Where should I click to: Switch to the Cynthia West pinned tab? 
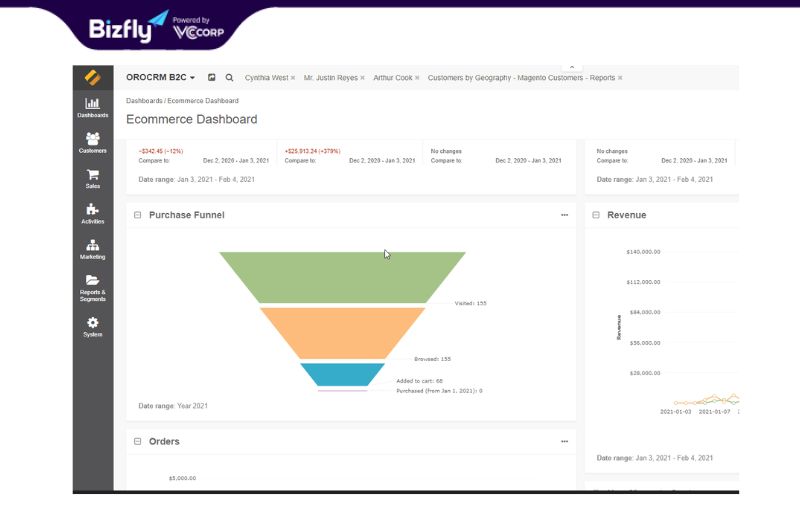coord(266,78)
